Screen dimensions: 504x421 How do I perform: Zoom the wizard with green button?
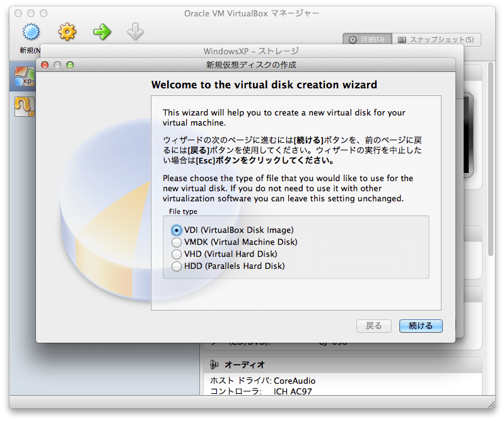point(70,65)
